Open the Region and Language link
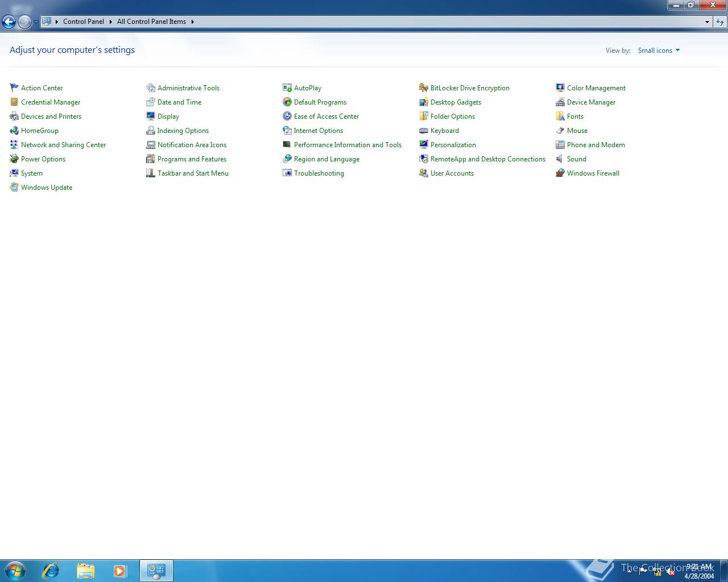 coord(326,159)
